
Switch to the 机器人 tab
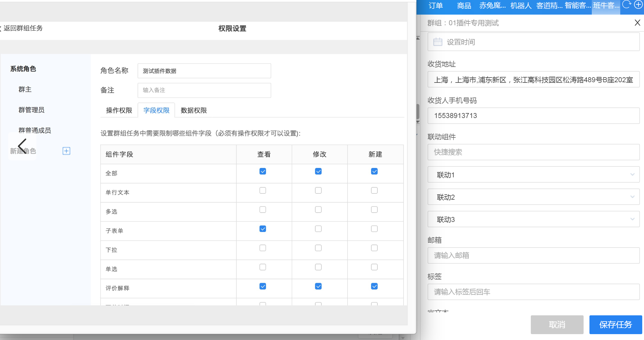click(x=521, y=6)
